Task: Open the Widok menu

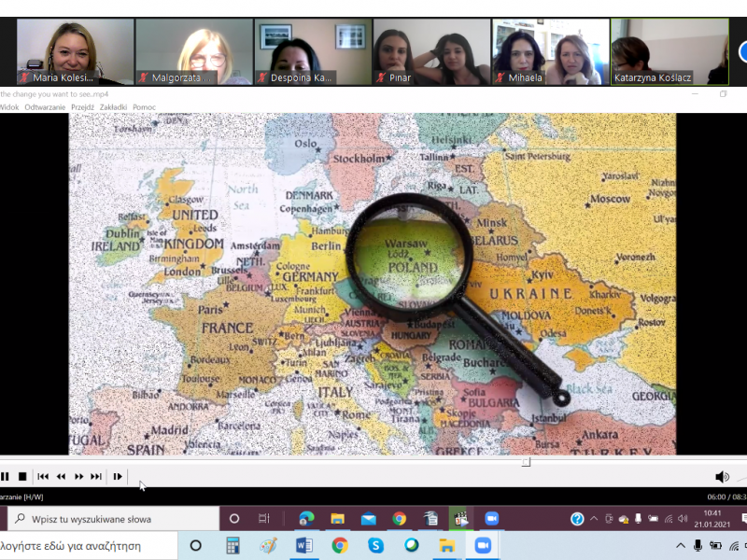Action: click(x=8, y=107)
